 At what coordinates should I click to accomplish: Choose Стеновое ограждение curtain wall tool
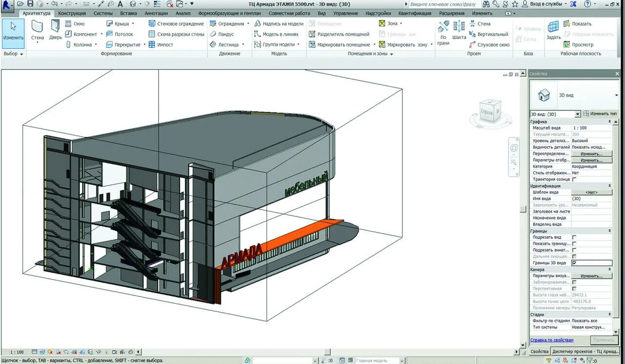pos(176,23)
